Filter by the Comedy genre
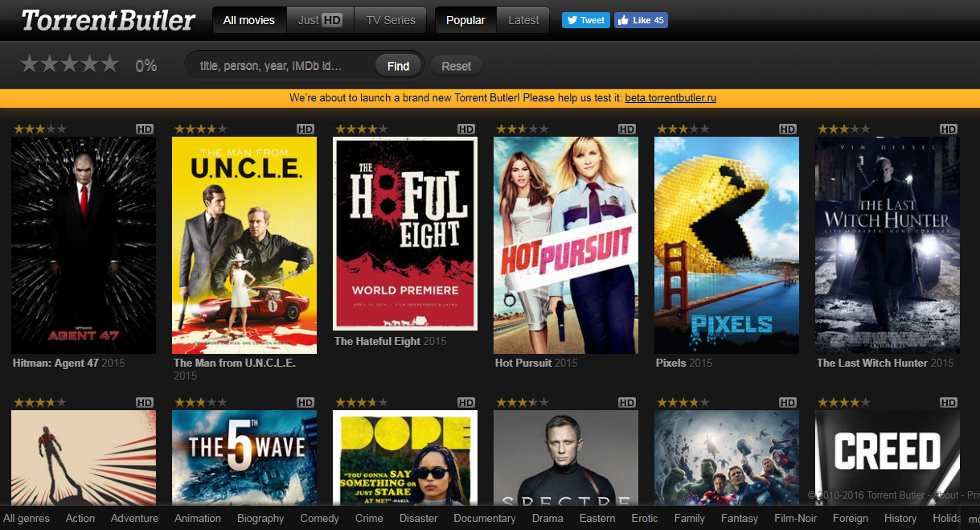This screenshot has width=980, height=530. [320, 518]
